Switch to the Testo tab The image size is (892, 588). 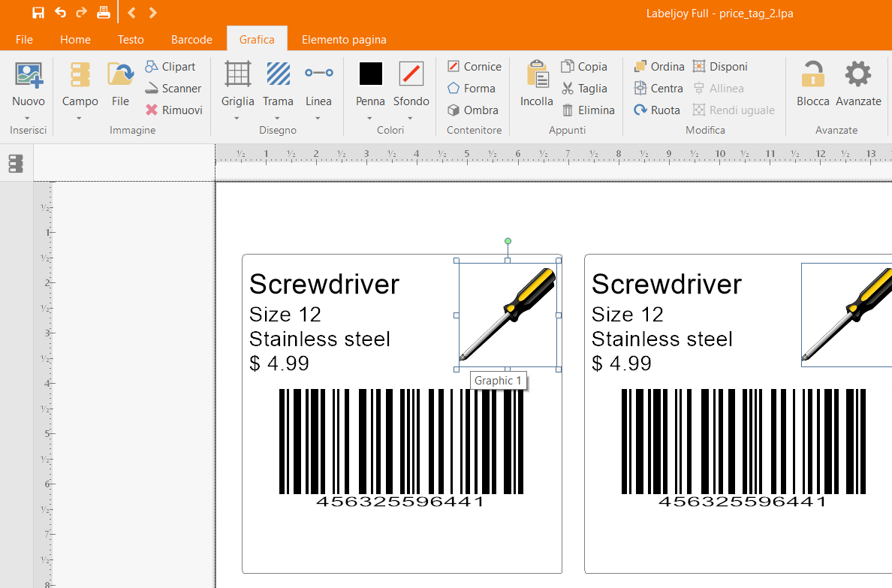[x=131, y=39]
